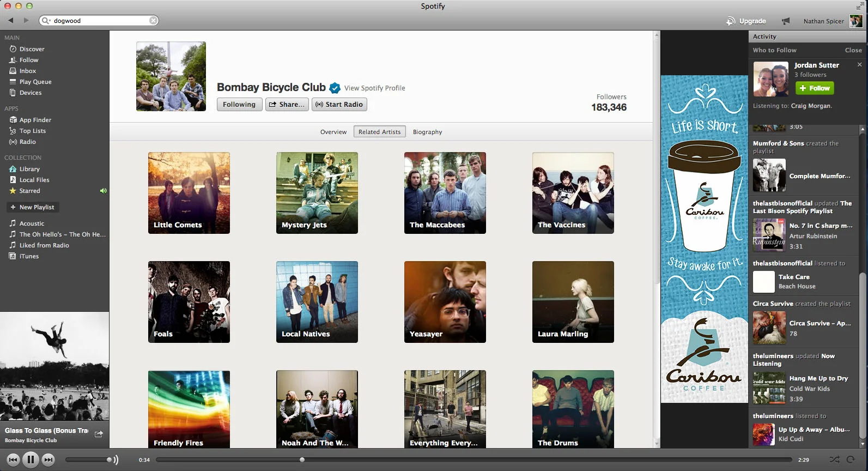Share the currently playing track

coord(99,434)
